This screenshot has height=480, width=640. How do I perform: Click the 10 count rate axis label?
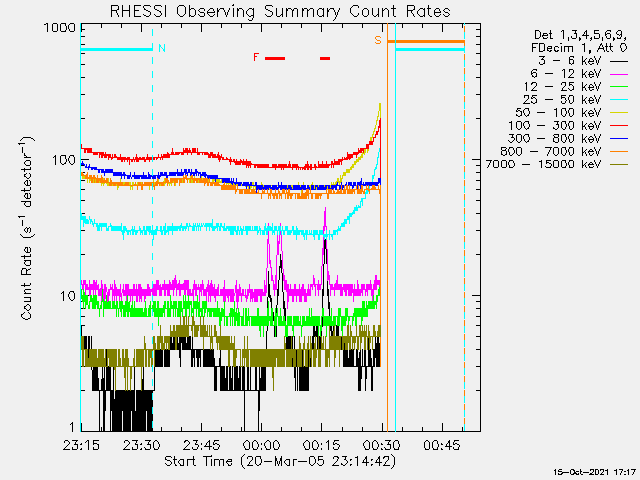click(68, 296)
